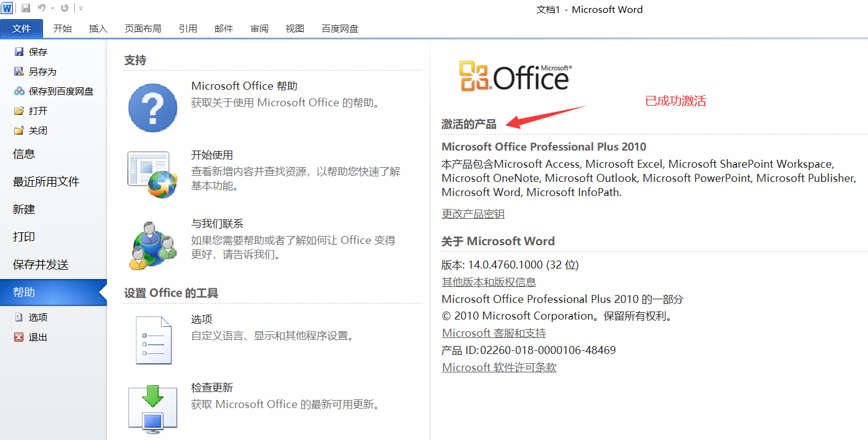Click the 更改产品密钥 link

pos(473,214)
